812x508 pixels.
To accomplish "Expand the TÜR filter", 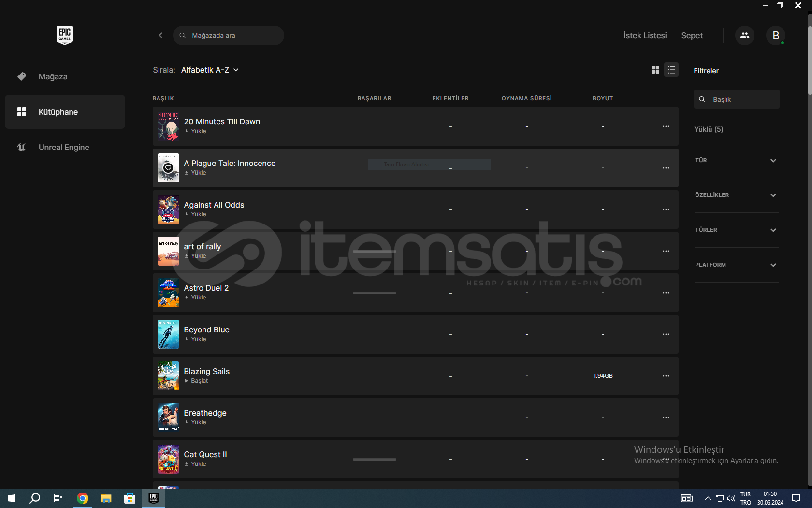I will point(736,160).
